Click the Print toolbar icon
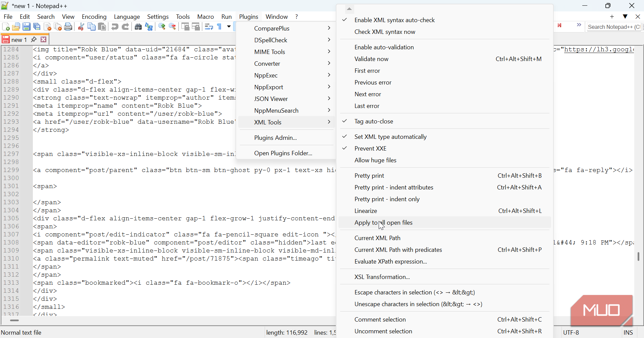Screen dimensions: 644x338 68,27
